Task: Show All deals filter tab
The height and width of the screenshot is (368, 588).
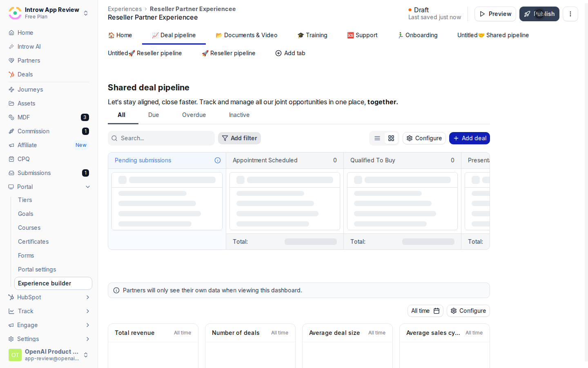Action: pos(122,115)
